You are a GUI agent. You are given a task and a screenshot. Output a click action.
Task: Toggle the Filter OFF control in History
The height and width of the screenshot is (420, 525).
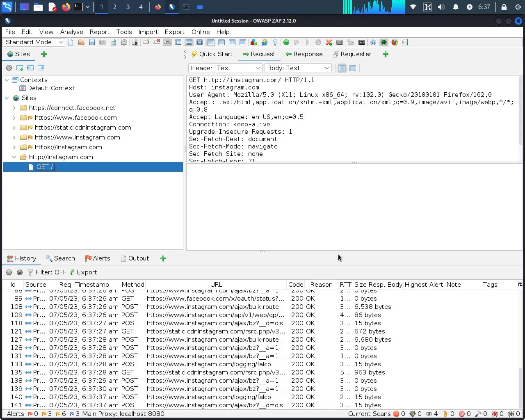[x=51, y=272]
